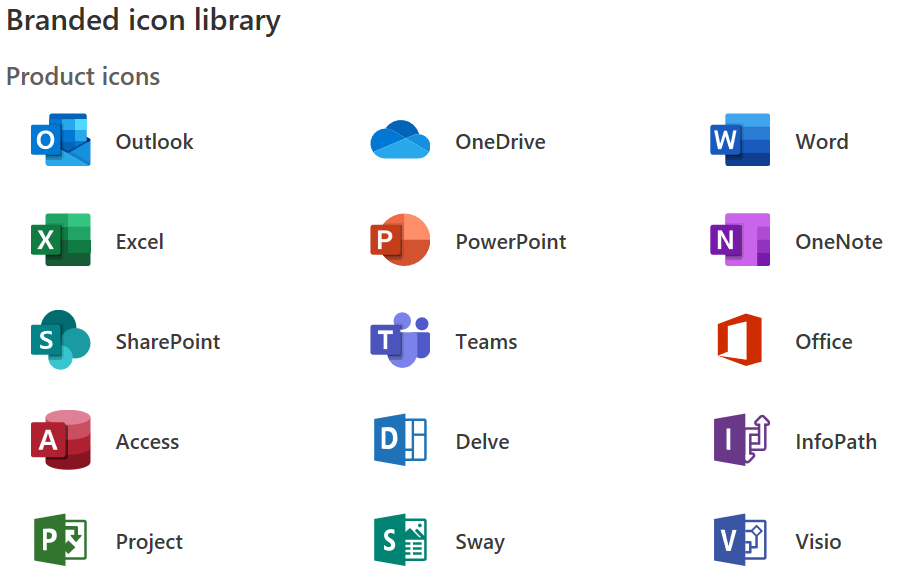The width and height of the screenshot is (917, 578).
Task: Click the "Outlook" label text
Action: [154, 142]
